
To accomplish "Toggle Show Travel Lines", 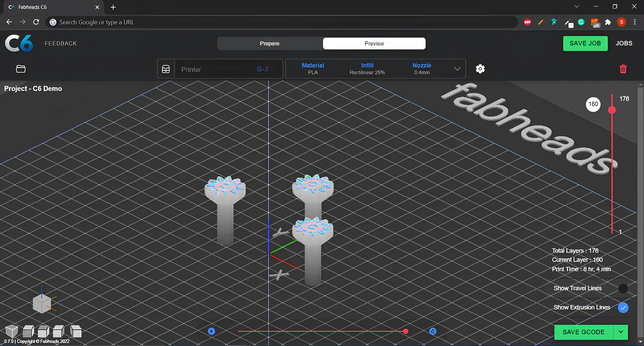I will [623, 288].
